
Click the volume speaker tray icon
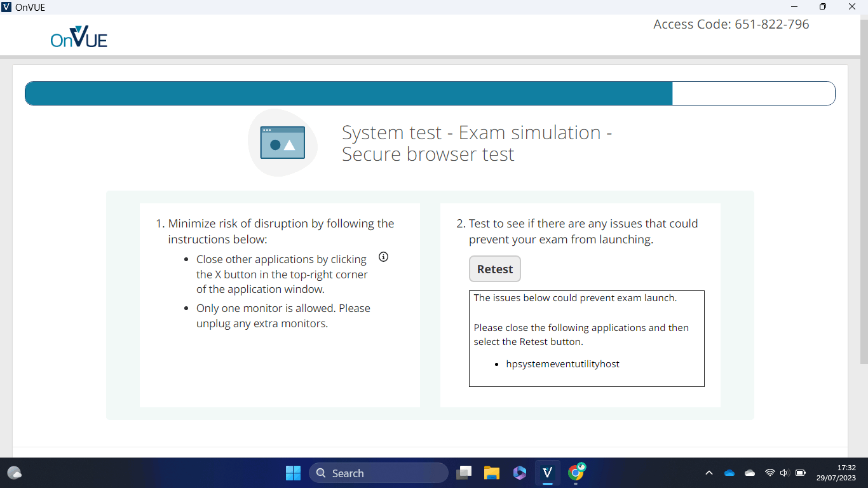(x=784, y=473)
